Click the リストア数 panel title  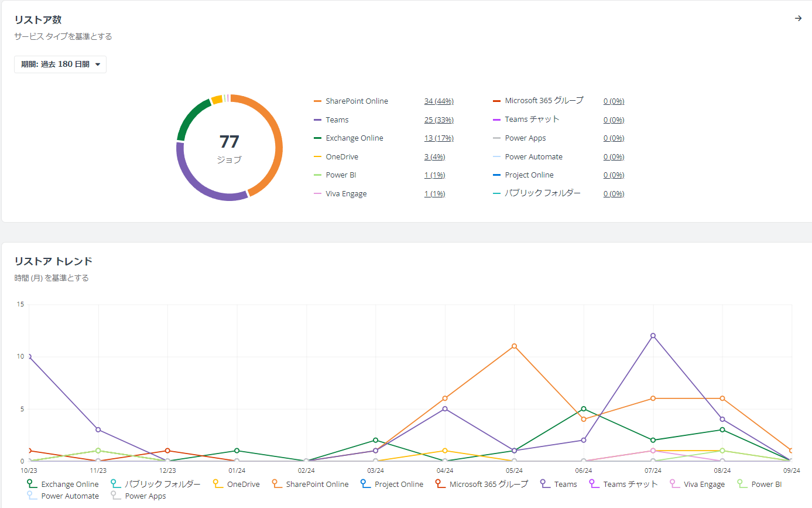point(38,19)
